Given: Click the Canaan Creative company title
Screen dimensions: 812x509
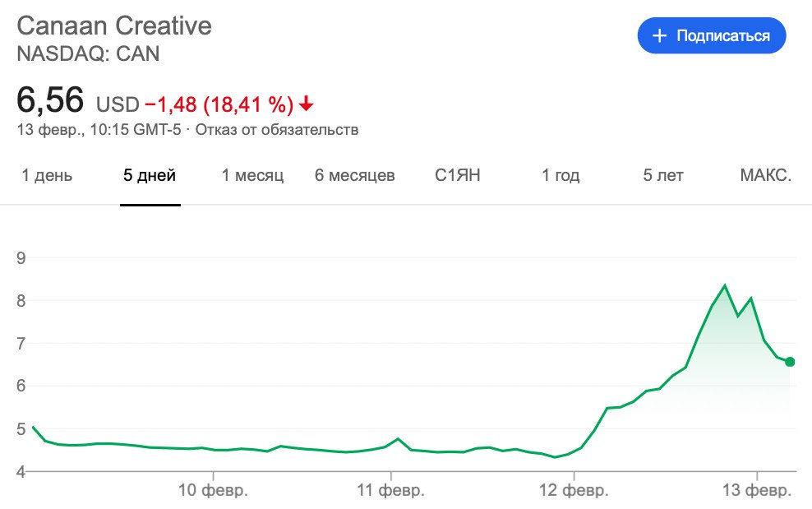Looking at the screenshot, I should pos(114,25).
